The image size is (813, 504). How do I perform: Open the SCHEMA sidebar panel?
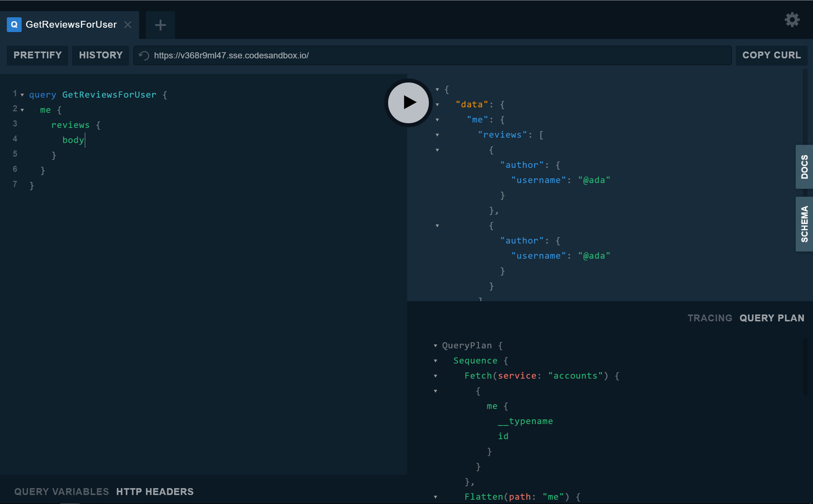(x=804, y=224)
